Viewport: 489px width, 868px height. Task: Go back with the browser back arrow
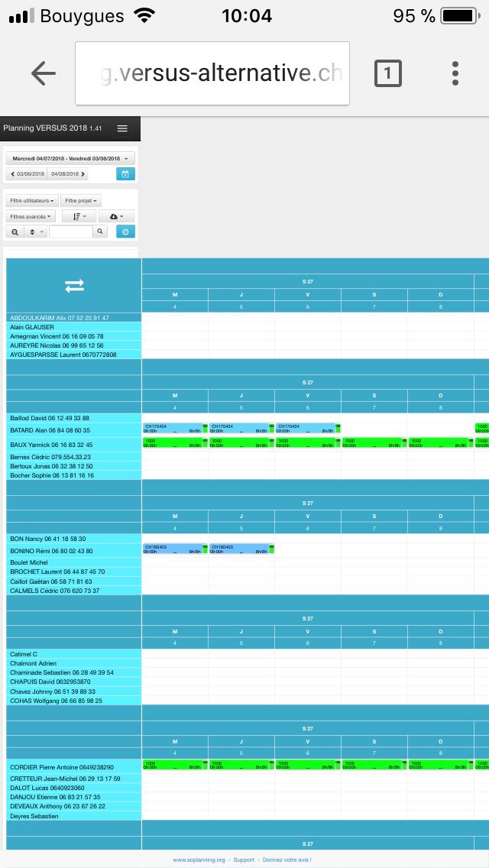point(44,73)
